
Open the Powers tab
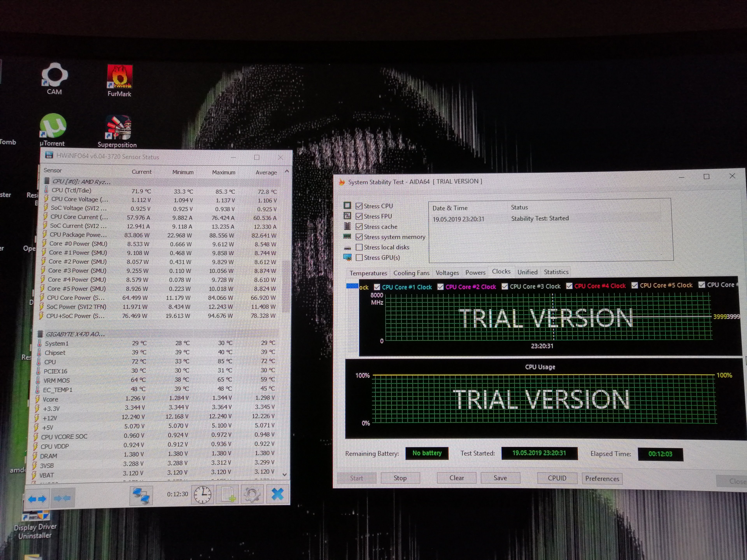[x=475, y=272]
